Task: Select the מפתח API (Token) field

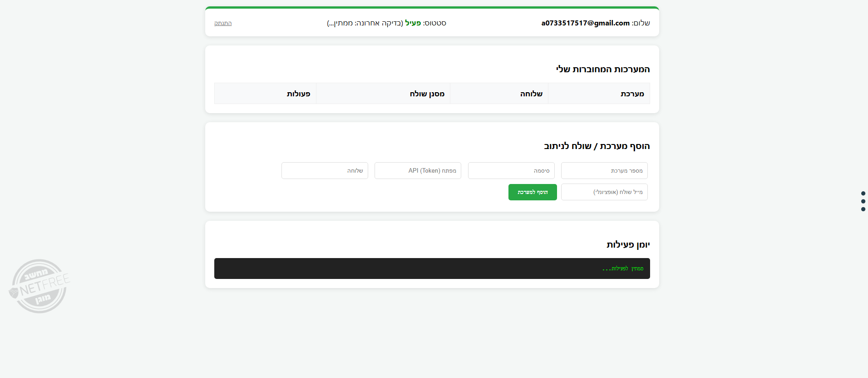Action: tap(417, 171)
